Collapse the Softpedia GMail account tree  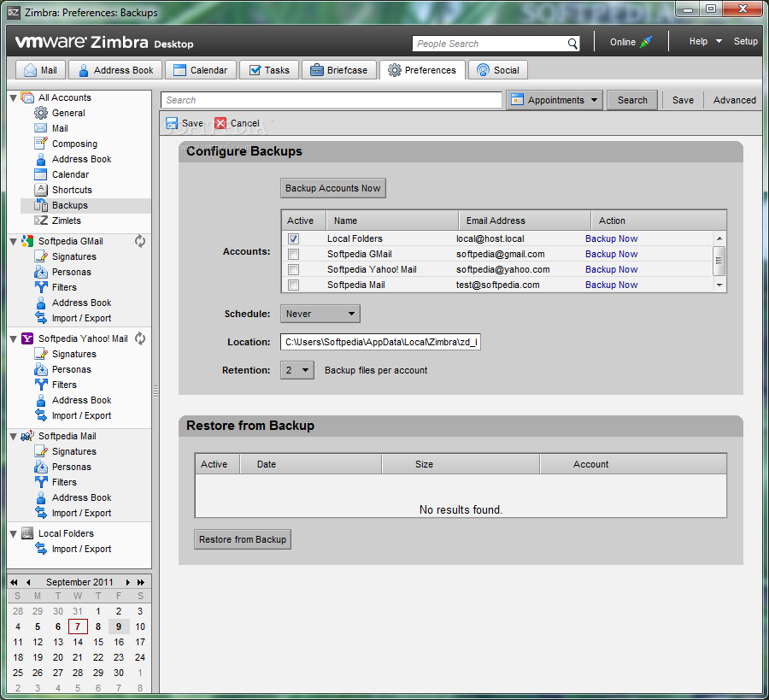13,241
